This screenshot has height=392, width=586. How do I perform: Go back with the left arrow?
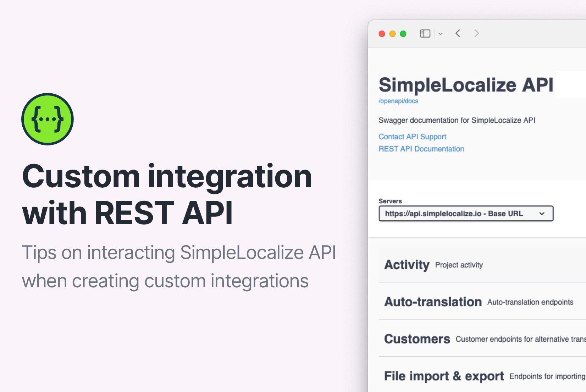click(x=458, y=33)
